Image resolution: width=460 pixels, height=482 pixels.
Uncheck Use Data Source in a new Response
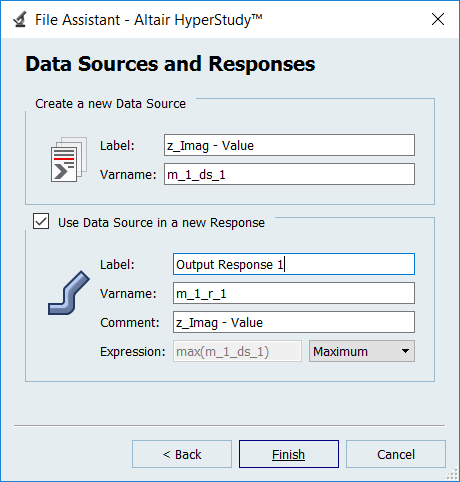(41, 221)
